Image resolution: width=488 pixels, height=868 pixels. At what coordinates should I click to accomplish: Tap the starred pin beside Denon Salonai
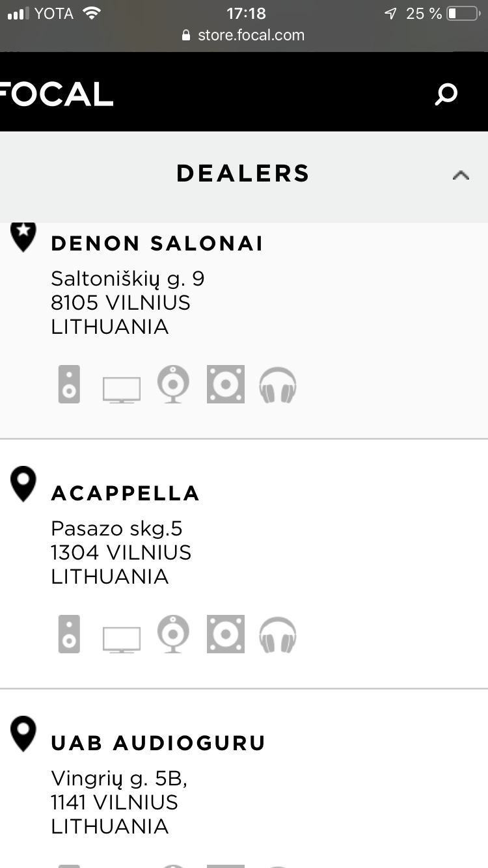tap(24, 236)
